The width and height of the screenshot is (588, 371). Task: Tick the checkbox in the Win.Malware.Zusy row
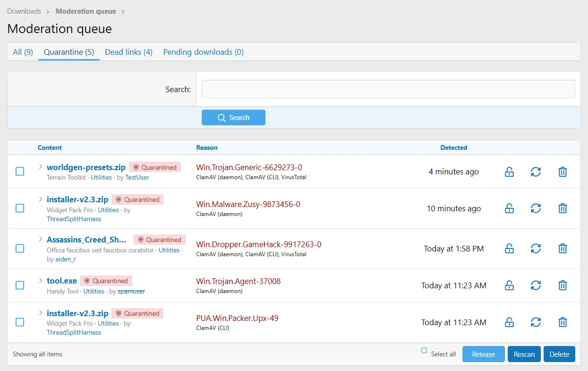[20, 208]
